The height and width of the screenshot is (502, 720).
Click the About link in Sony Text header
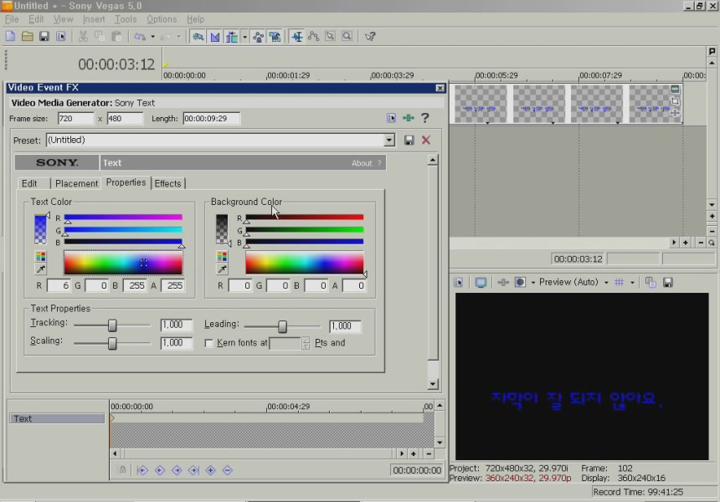coord(362,163)
